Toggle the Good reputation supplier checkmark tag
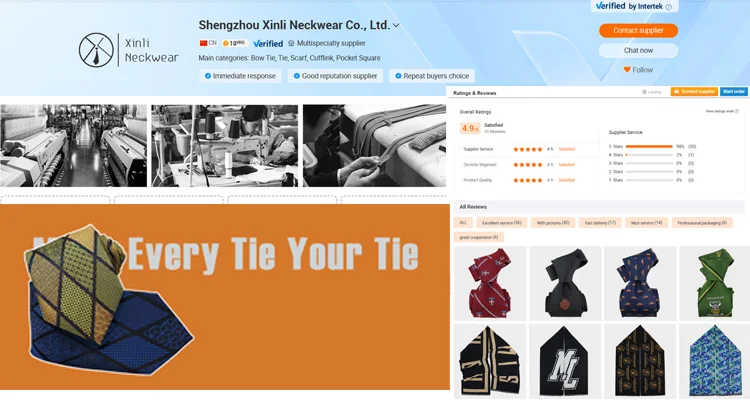 pos(335,76)
